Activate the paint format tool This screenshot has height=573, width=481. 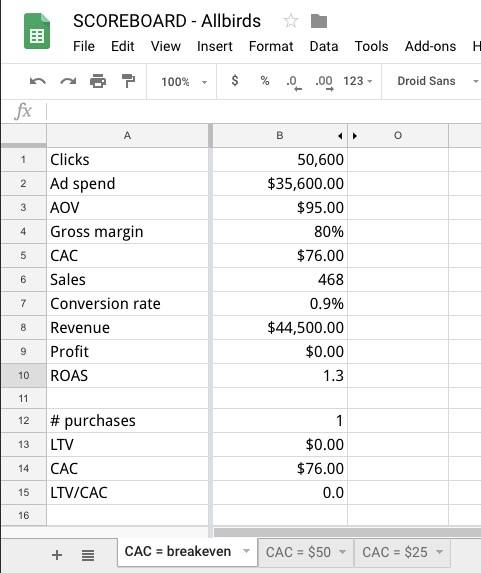(x=128, y=81)
